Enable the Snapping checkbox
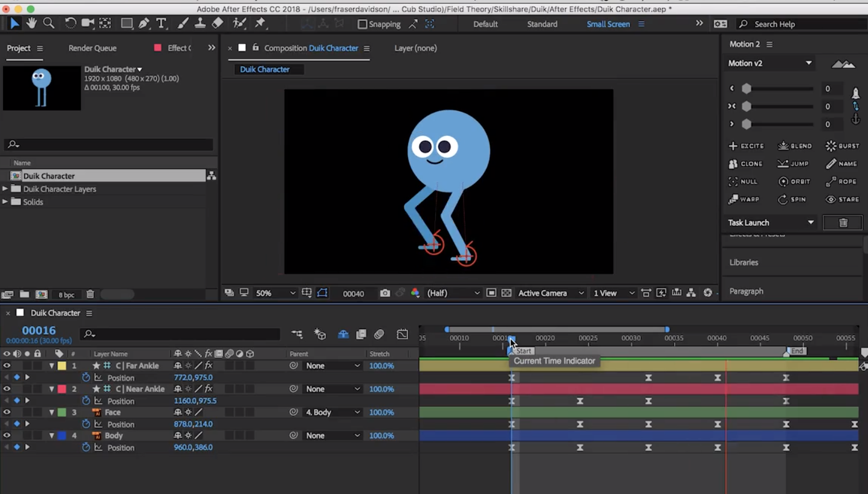This screenshot has height=494, width=868. pyautogui.click(x=363, y=24)
